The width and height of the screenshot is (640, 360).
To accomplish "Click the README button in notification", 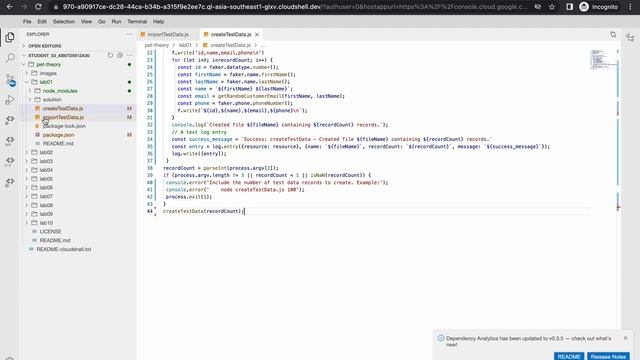I will click(569, 356).
